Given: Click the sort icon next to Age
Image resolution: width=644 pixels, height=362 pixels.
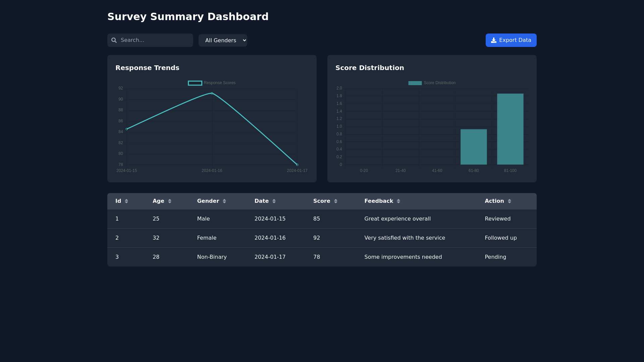Looking at the screenshot, I should pyautogui.click(x=170, y=201).
